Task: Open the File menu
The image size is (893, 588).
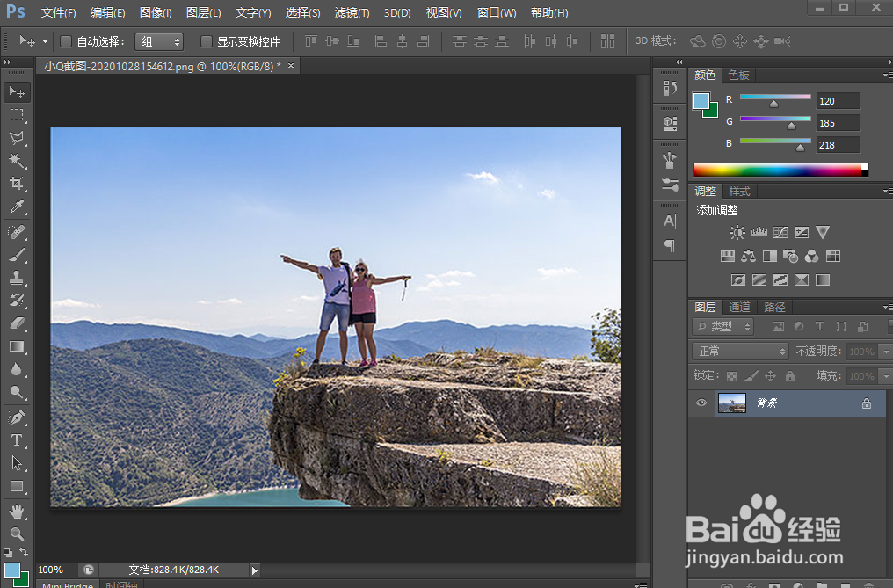Action: click(58, 12)
